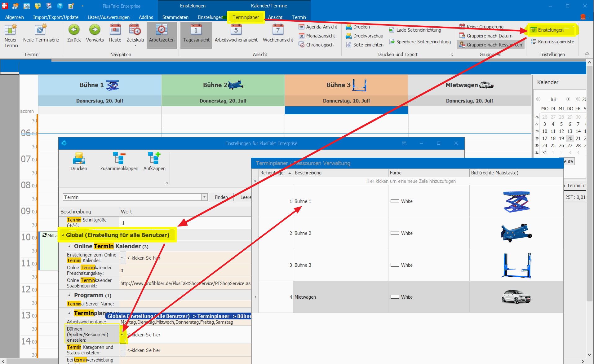Click Drucken in the settings dialog

[79, 161]
